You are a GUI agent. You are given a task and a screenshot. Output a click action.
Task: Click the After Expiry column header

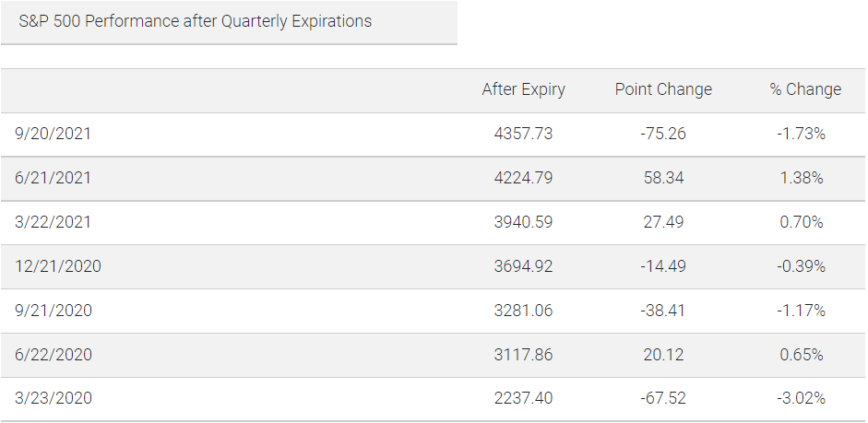pyautogui.click(x=523, y=89)
